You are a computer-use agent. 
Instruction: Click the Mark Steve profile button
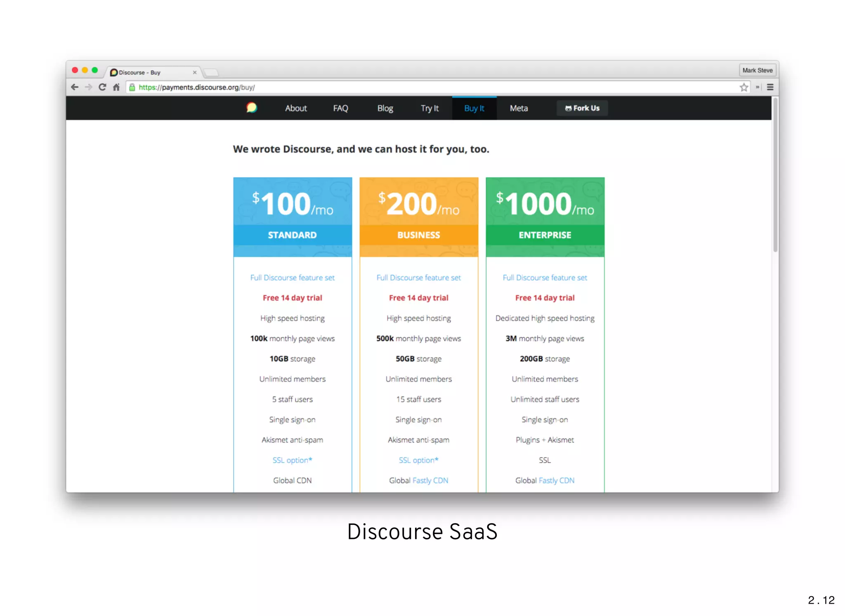tap(757, 70)
